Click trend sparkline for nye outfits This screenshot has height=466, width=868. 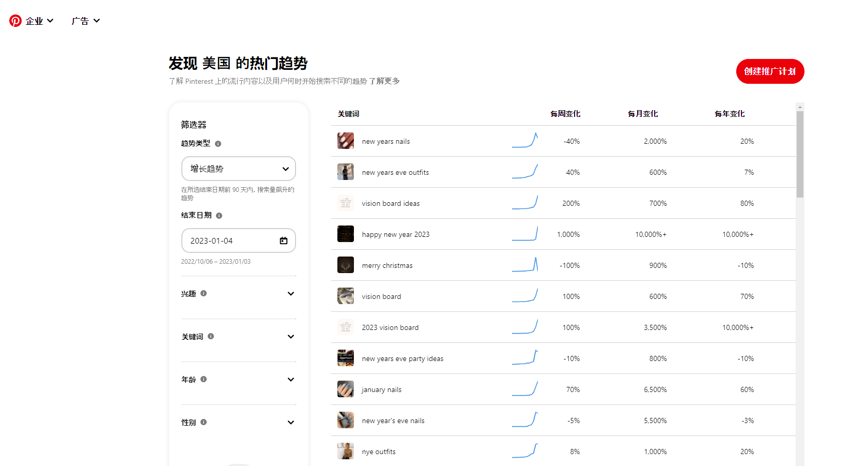tap(525, 450)
